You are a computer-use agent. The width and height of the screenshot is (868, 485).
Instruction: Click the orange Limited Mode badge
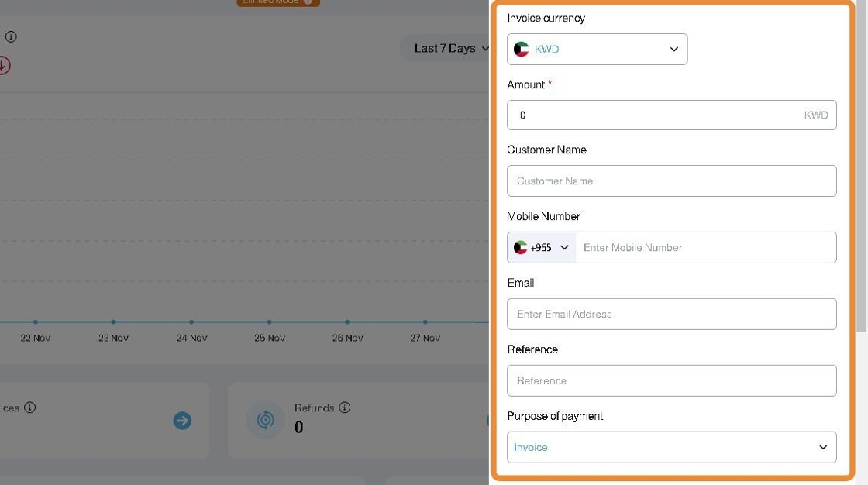coord(278,2)
